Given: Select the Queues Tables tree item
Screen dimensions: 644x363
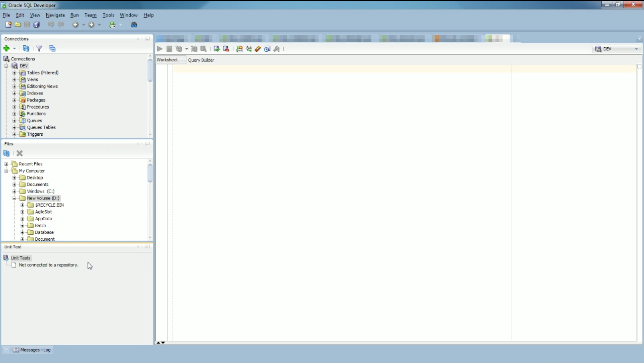Looking at the screenshot, I should [41, 128].
